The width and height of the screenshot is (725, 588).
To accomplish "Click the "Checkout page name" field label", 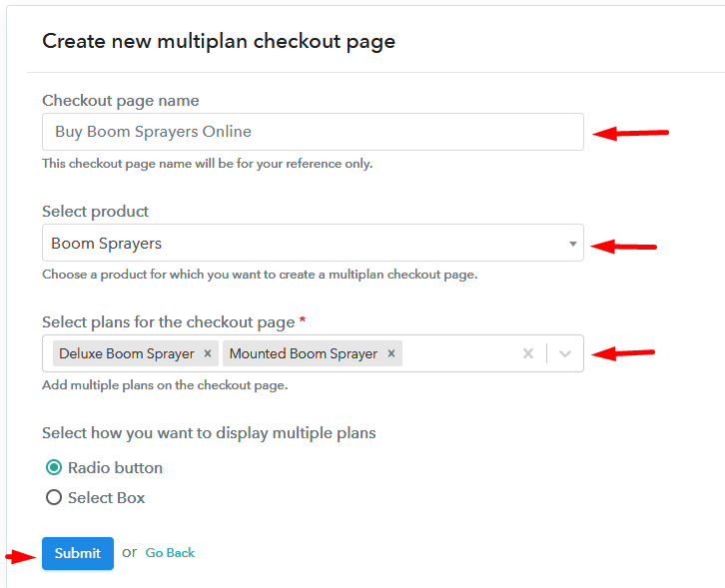I will click(120, 101).
